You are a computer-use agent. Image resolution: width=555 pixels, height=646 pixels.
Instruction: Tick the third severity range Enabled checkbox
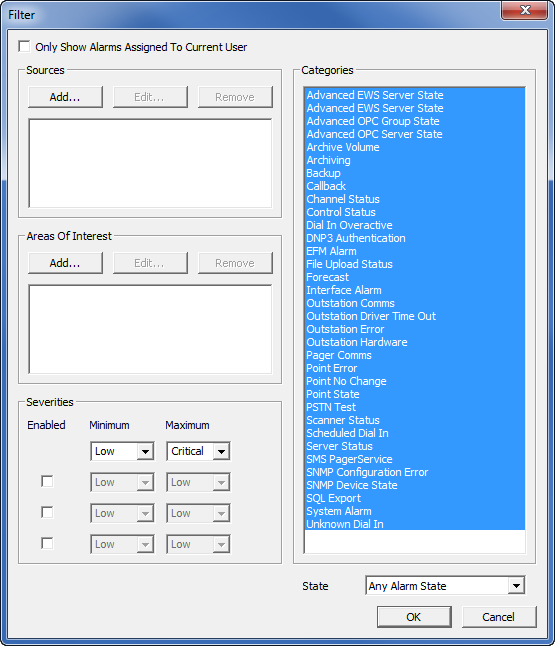[x=47, y=544]
